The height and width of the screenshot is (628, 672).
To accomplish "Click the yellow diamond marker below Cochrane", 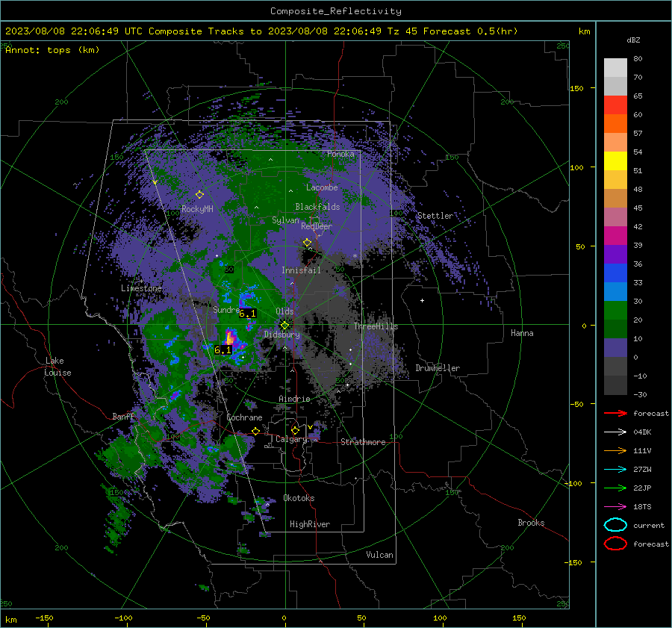I will 256,431.
